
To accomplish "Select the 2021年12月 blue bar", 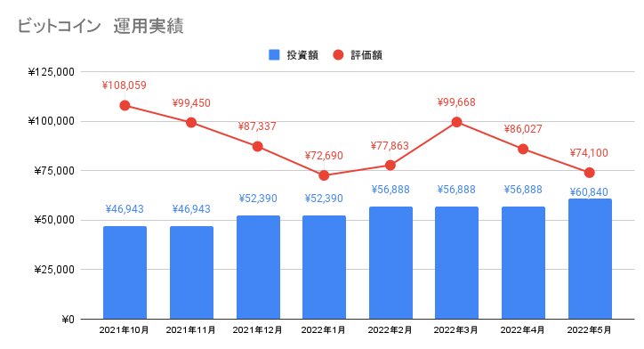I will [258, 267].
